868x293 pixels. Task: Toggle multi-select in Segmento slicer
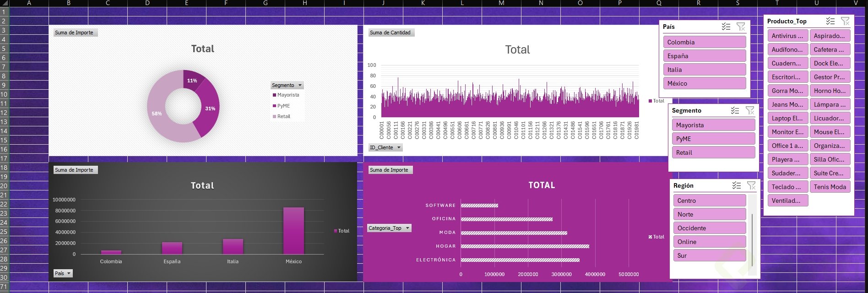735,110
